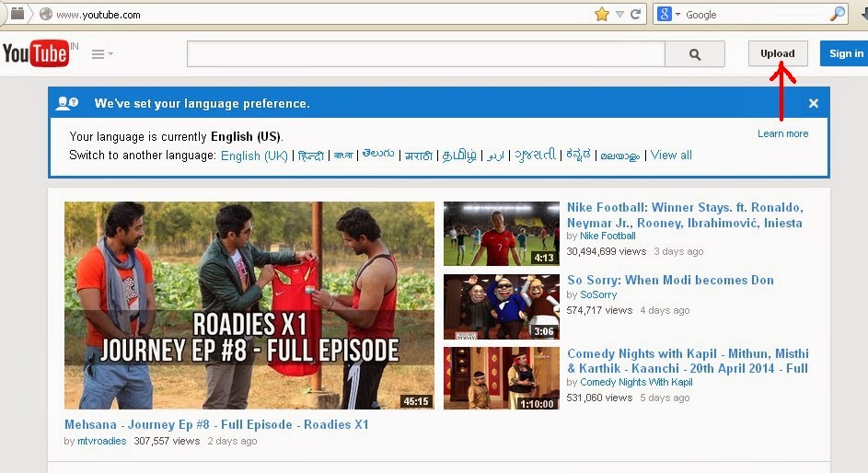The height and width of the screenshot is (473, 868).
Task: Switch language to Marathi
Action: [419, 156]
